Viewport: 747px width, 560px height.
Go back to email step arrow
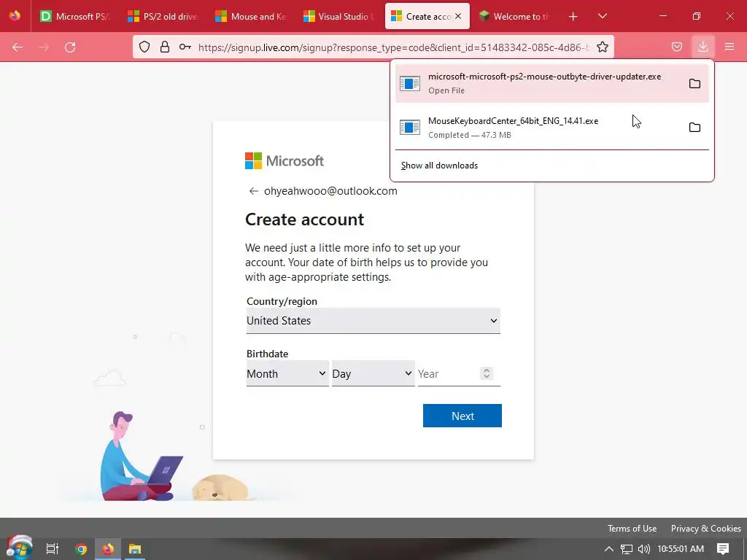pos(253,191)
